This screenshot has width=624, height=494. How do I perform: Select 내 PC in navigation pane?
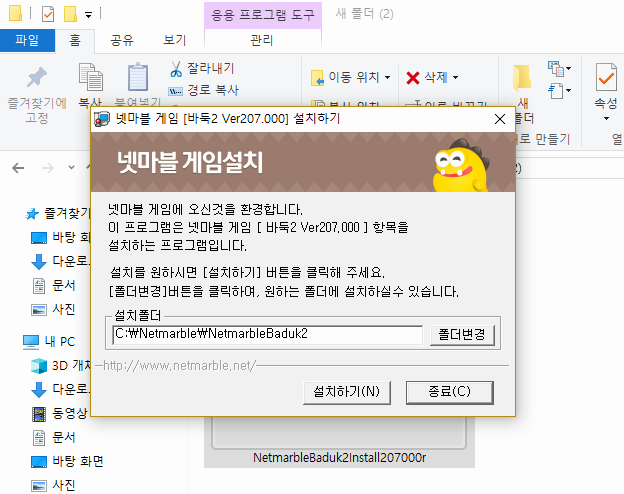tap(49, 342)
